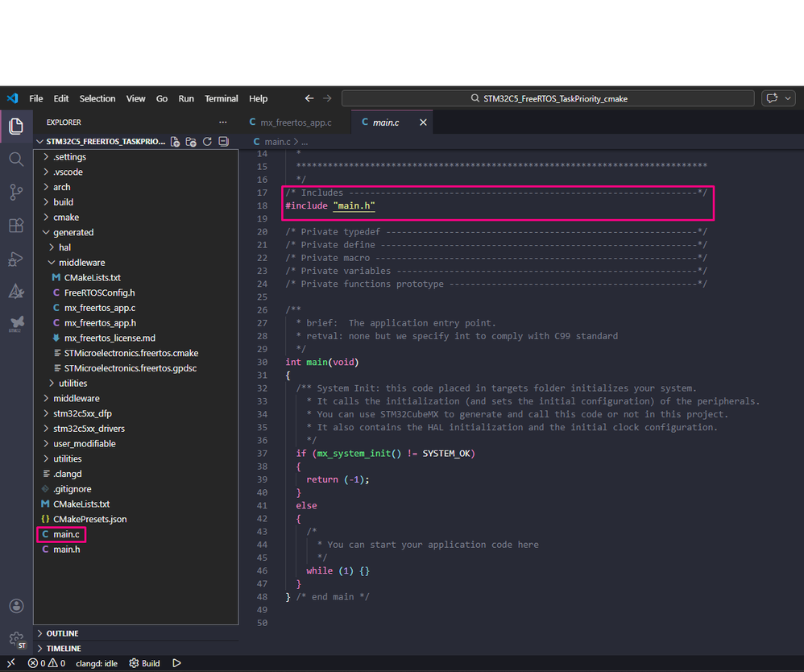Open the chat icon in the title bar

point(772,98)
